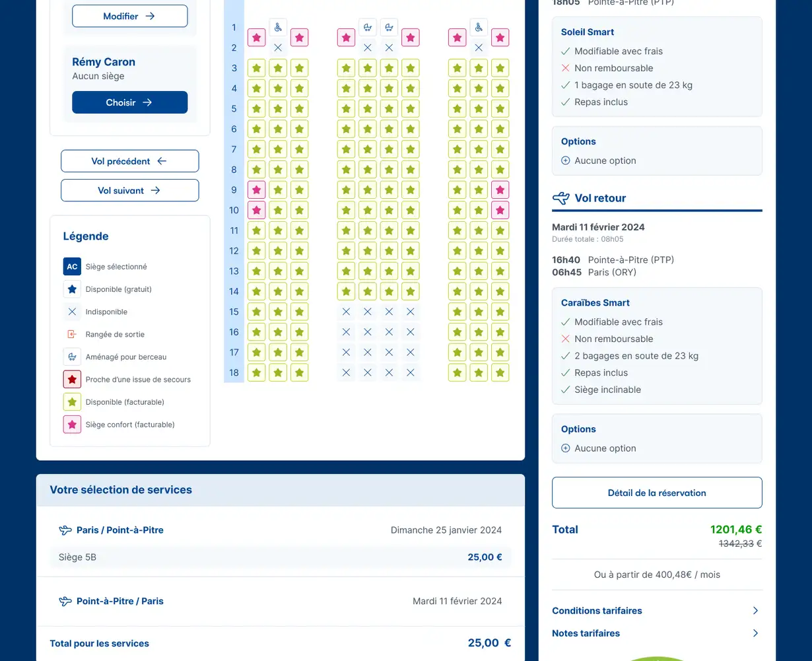Click the 'Total pour les services' label
The image size is (812, 661).
click(99, 643)
